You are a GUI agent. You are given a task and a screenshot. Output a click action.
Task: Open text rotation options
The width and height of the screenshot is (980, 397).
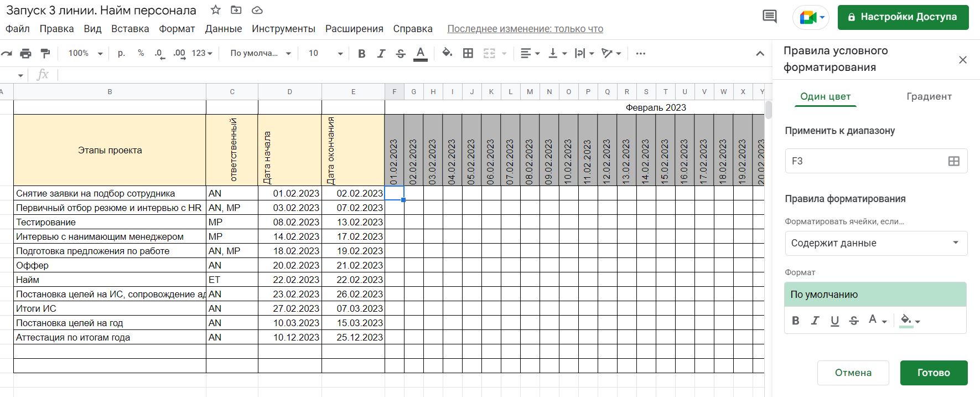pos(611,53)
